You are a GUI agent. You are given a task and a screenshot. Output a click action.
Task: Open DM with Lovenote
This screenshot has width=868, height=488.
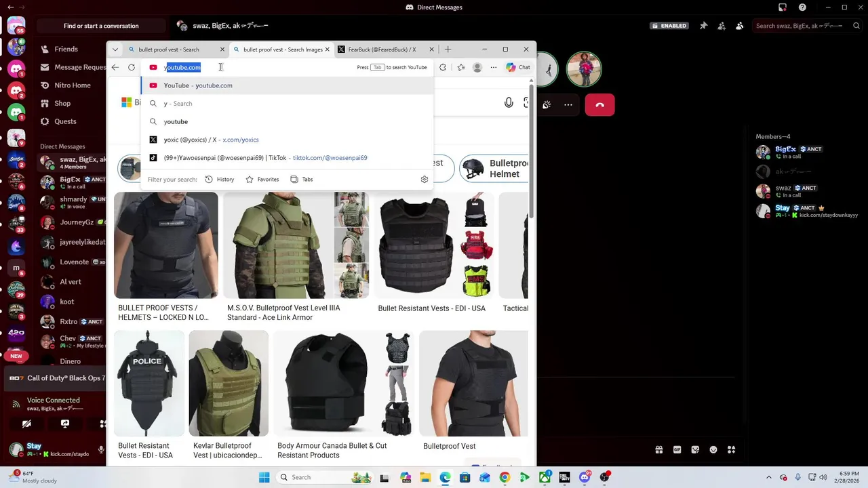[x=71, y=262]
